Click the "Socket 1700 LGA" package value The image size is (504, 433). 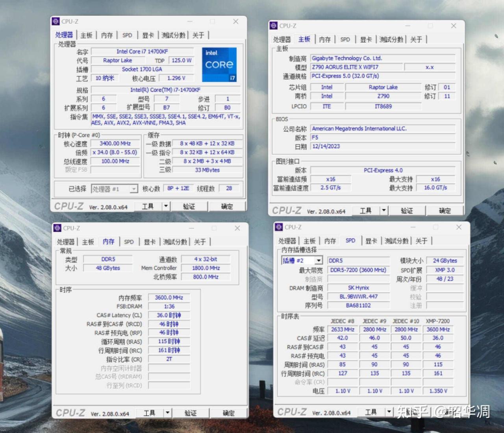point(142,69)
